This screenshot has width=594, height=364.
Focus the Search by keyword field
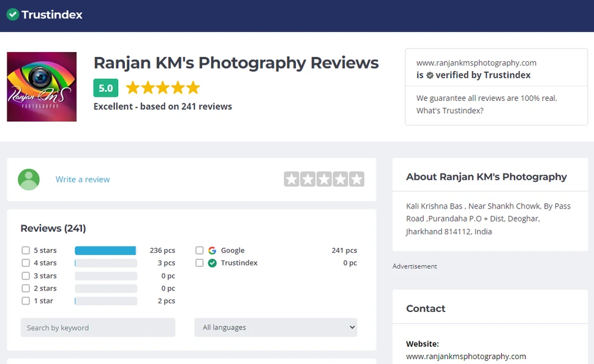point(98,327)
